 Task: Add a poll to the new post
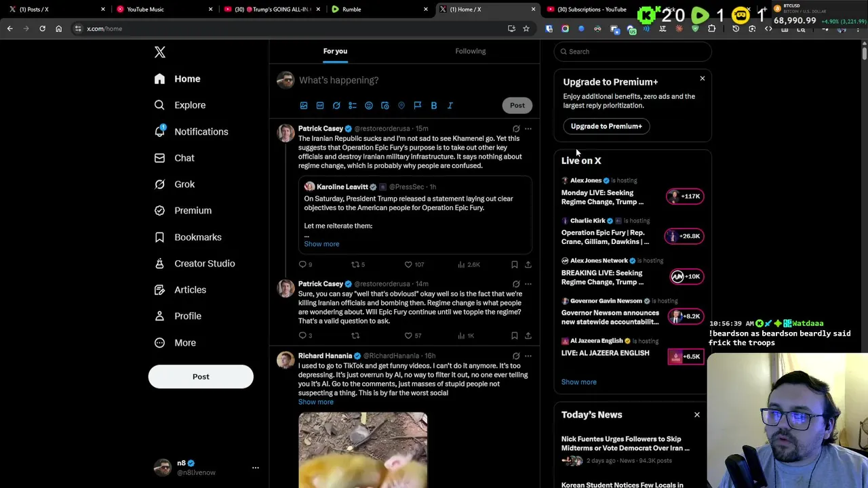pos(353,105)
